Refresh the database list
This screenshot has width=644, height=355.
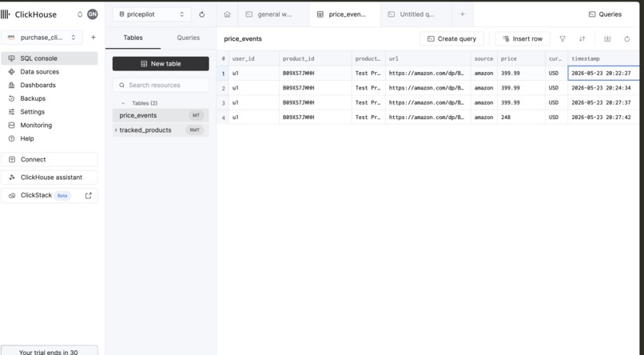pyautogui.click(x=201, y=14)
